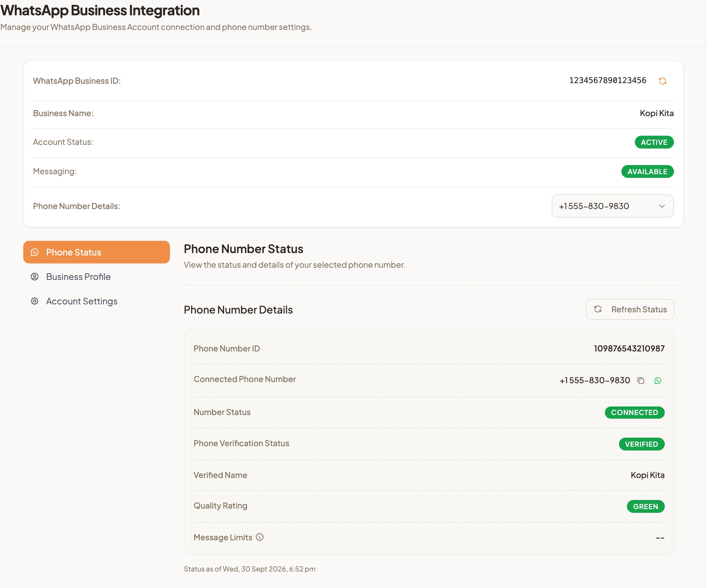Click the Verified Name value Kopi Kita
Viewport: 707px width, 588px height.
[647, 475]
